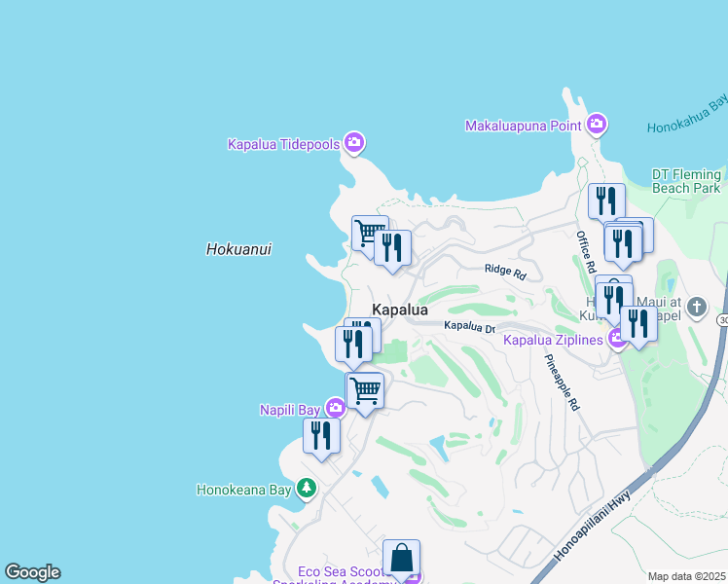The height and width of the screenshot is (584, 728).
Task: Click the Hokuanui label
Action: tap(238, 249)
